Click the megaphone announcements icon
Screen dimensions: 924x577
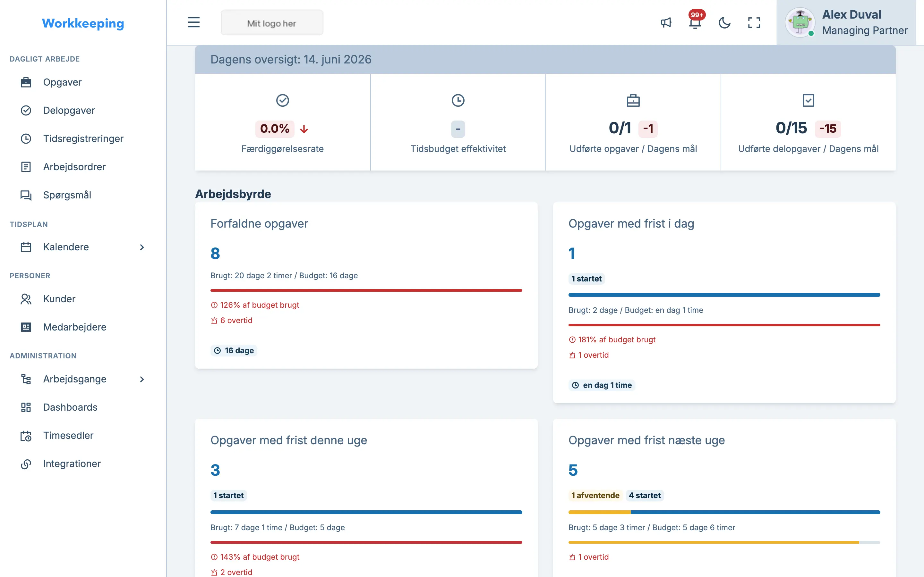pyautogui.click(x=666, y=22)
